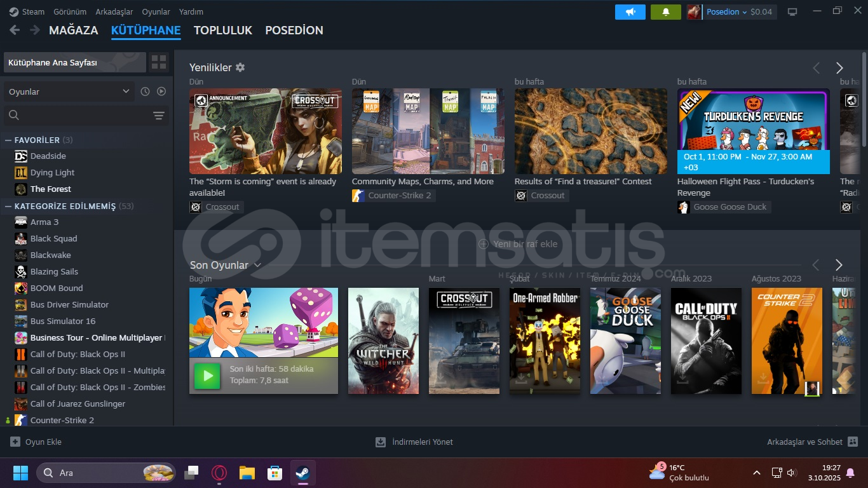
Task: Click the recent activity clock filter icon
Action: click(x=145, y=91)
